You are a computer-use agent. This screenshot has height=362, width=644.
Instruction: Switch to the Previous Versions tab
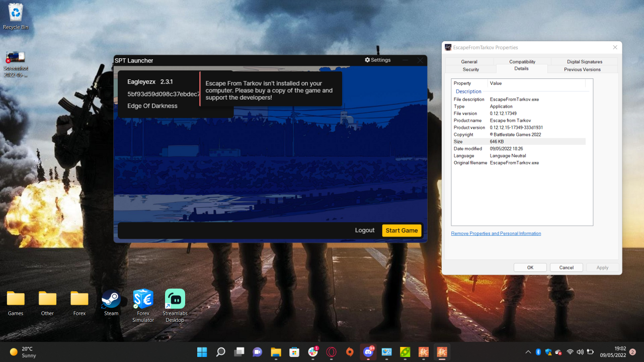[x=583, y=69]
